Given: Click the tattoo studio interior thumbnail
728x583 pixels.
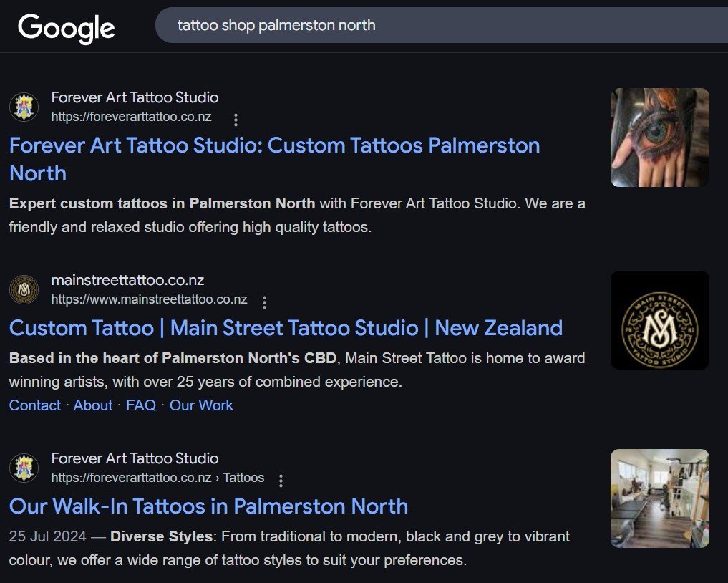Looking at the screenshot, I should [x=659, y=498].
